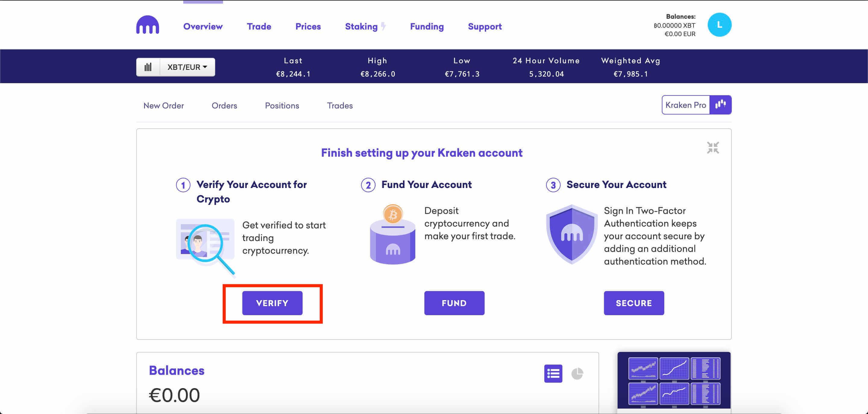868x414 pixels.
Task: Go to the Overview tab
Action: pyautogui.click(x=203, y=26)
